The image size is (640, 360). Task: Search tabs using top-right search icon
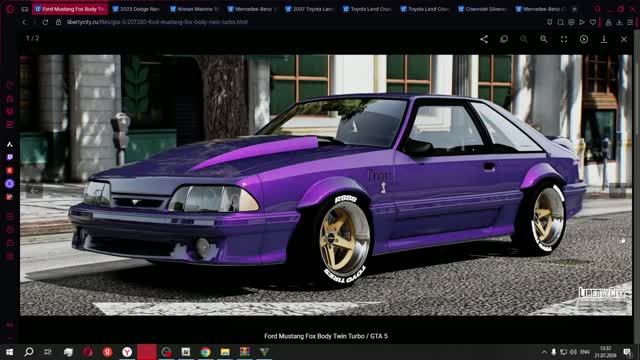click(598, 9)
